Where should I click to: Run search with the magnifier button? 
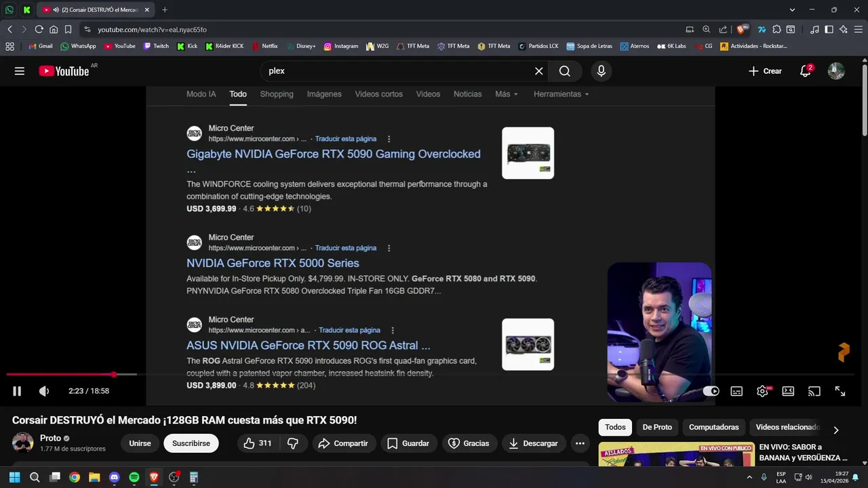[x=565, y=71]
